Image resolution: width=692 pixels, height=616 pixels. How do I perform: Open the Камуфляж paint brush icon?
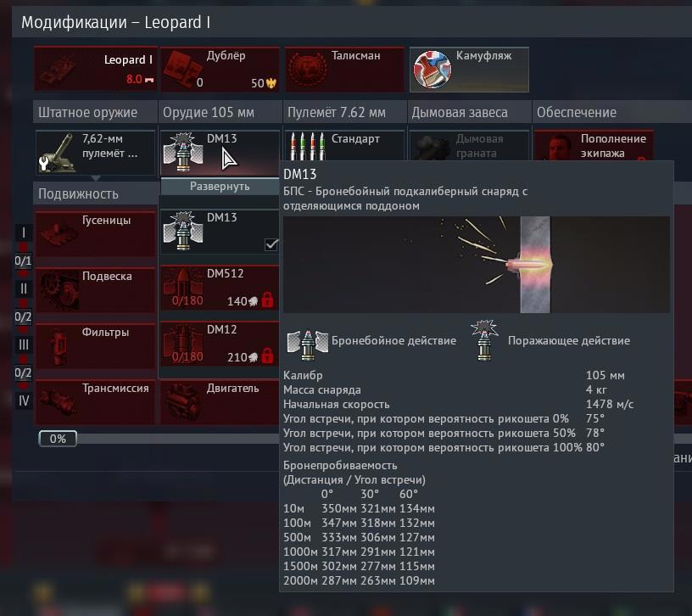[x=432, y=70]
